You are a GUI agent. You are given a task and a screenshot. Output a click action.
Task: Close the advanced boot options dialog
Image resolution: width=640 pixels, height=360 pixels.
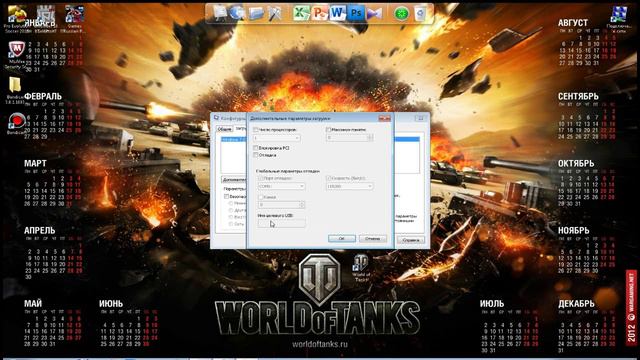pyautogui.click(x=385, y=118)
